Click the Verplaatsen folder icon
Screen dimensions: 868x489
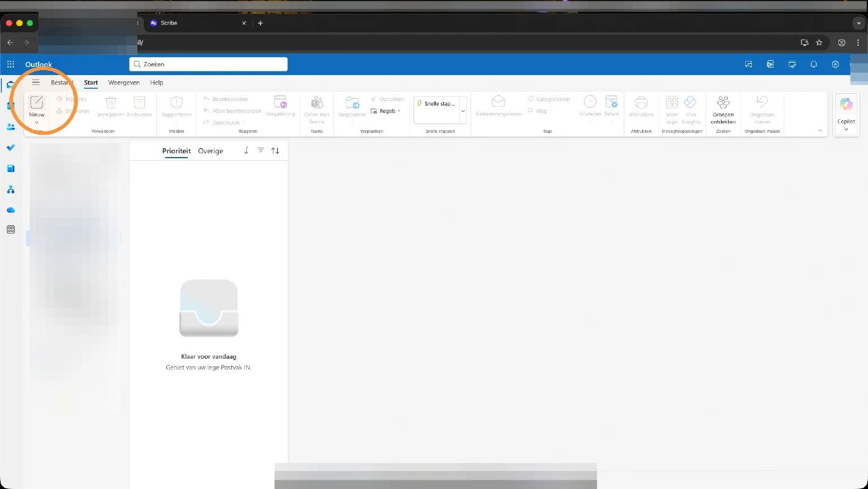click(352, 103)
